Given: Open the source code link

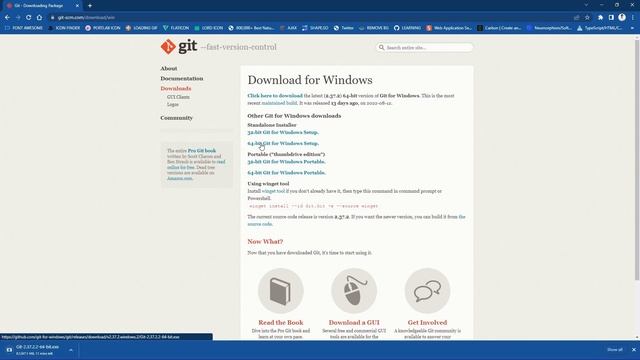Looking at the screenshot, I should click(260, 224).
